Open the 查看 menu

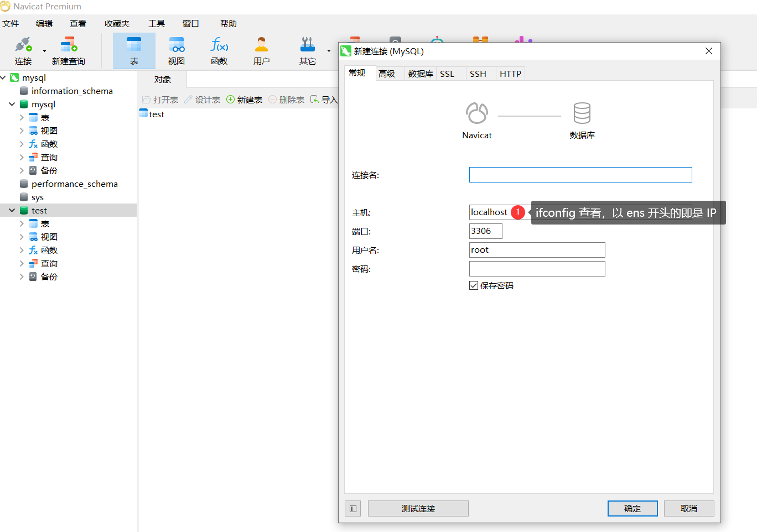[x=78, y=23]
